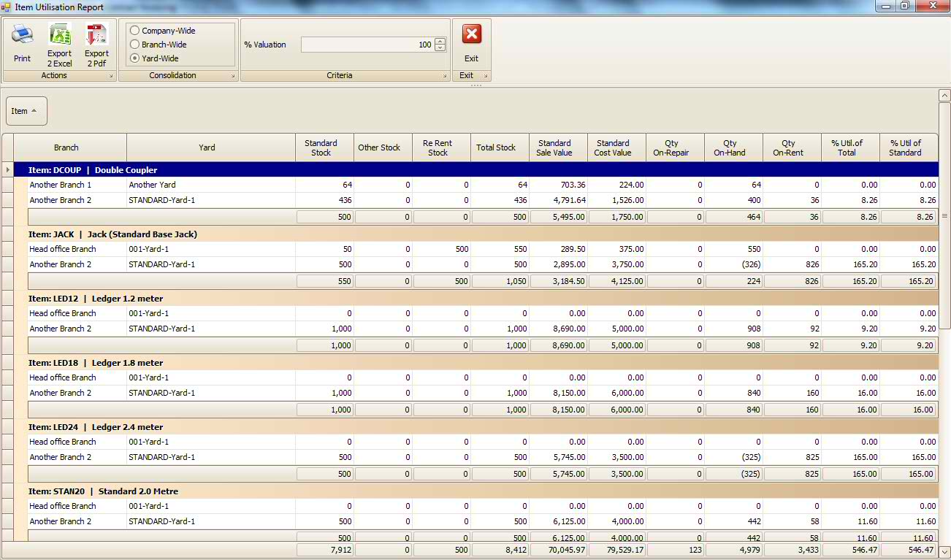The image size is (951, 560).
Task: Click the Another Yard cell
Action: tap(211, 185)
